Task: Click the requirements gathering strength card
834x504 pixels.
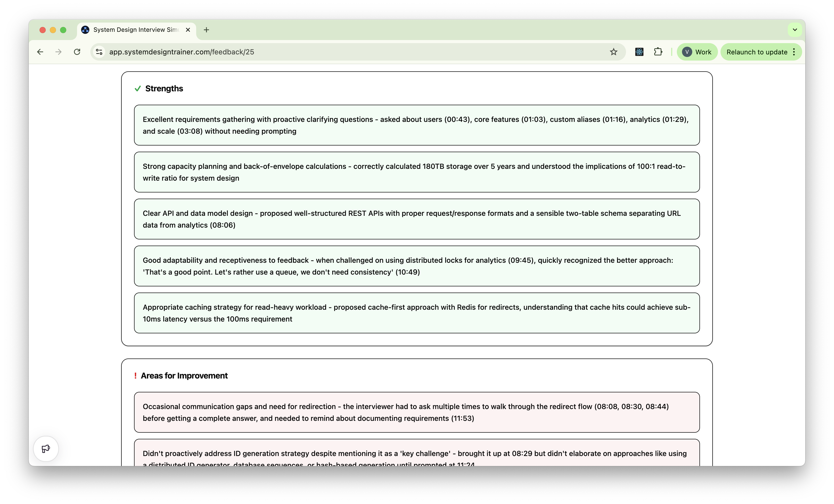Action: [416, 125]
